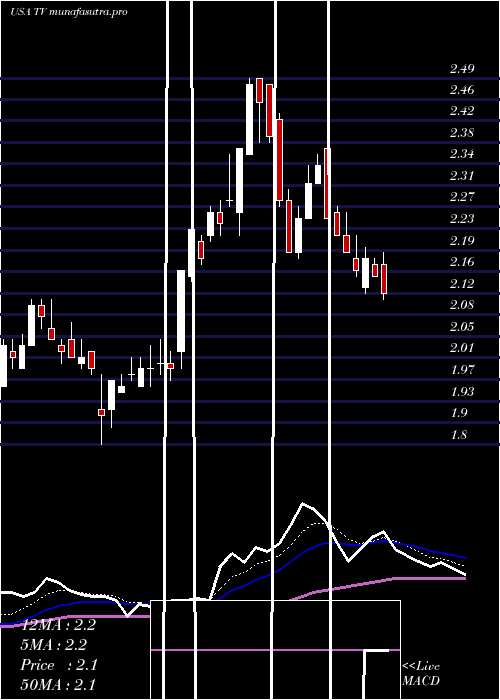Click the 2.31 price axis label
This screenshot has height=700, width=500.
[x=462, y=176]
